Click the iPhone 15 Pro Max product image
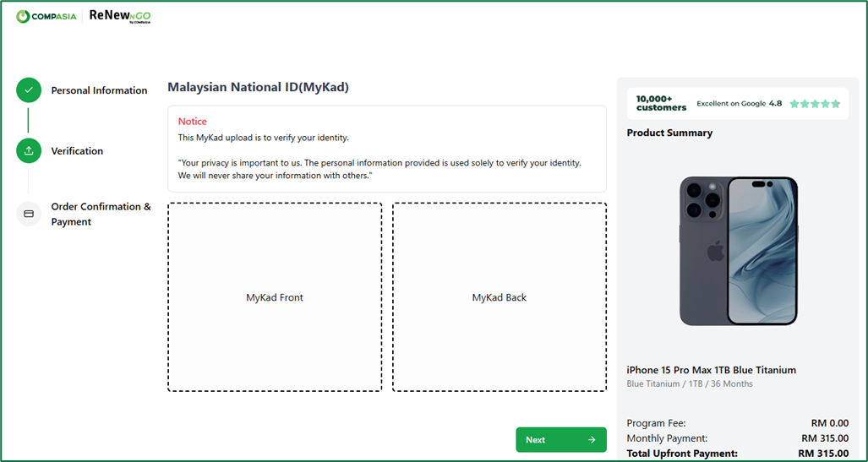 (x=739, y=251)
